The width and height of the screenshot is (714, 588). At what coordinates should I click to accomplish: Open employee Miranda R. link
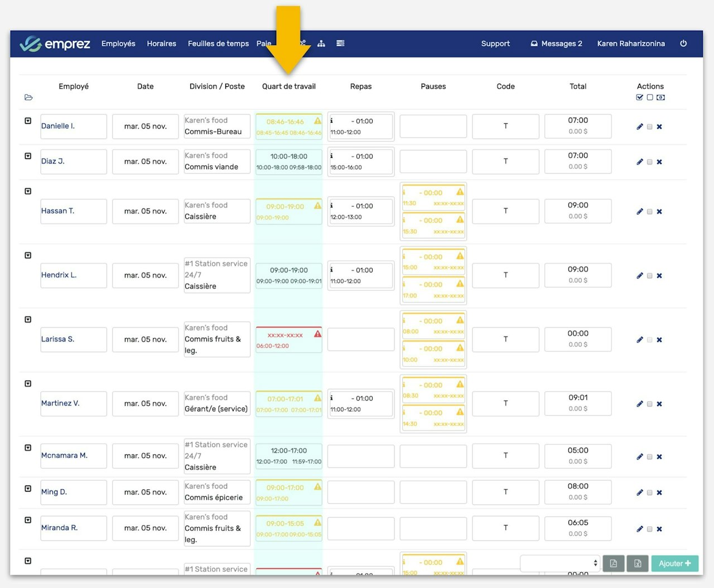coord(59,527)
